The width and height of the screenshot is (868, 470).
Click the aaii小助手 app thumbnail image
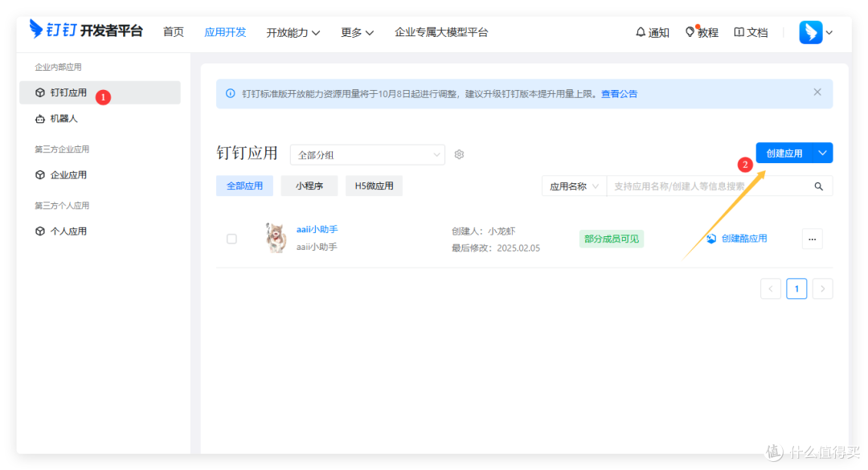tap(276, 238)
